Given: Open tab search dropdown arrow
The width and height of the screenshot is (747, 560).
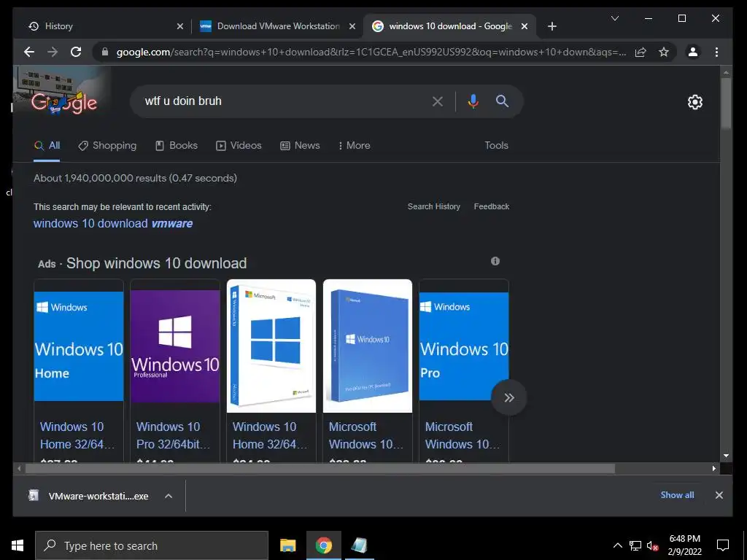Looking at the screenshot, I should click(615, 18).
